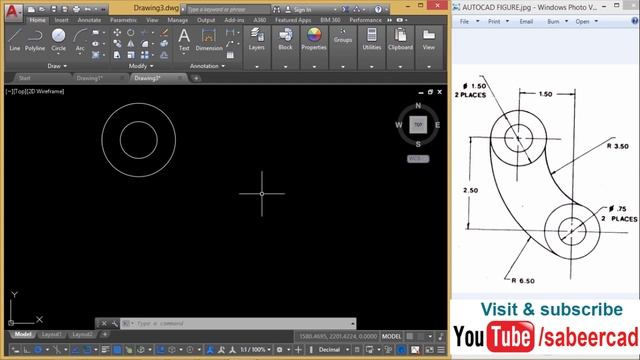This screenshot has height=360, width=640.
Task: Select the Stretch tool
Action: 117,55
